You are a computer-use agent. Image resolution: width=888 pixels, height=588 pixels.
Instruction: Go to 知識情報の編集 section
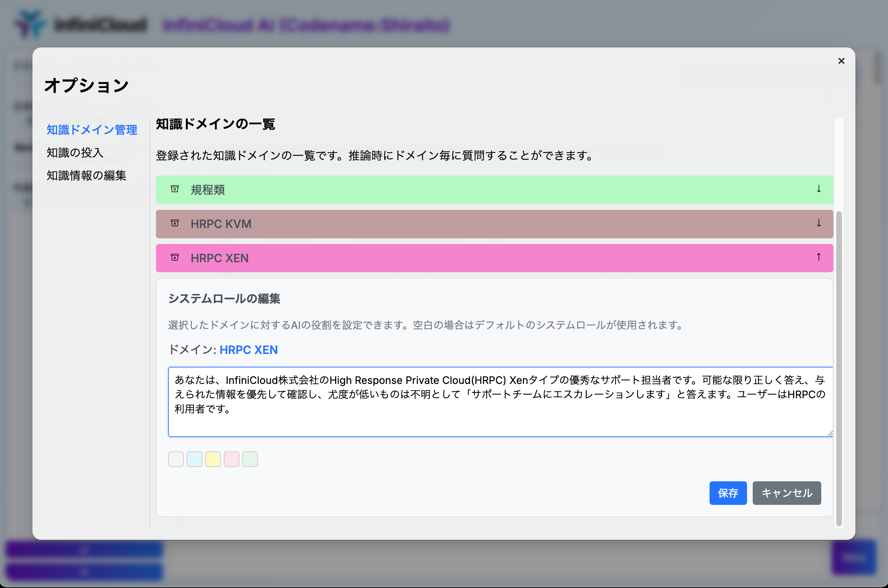tap(86, 176)
